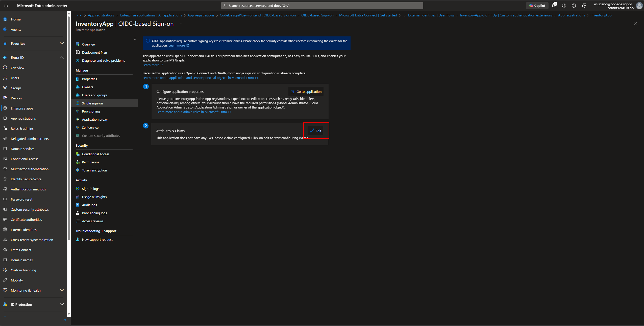The width and height of the screenshot is (644, 326).
Task: Open the help question mark icon
Action: (x=574, y=6)
